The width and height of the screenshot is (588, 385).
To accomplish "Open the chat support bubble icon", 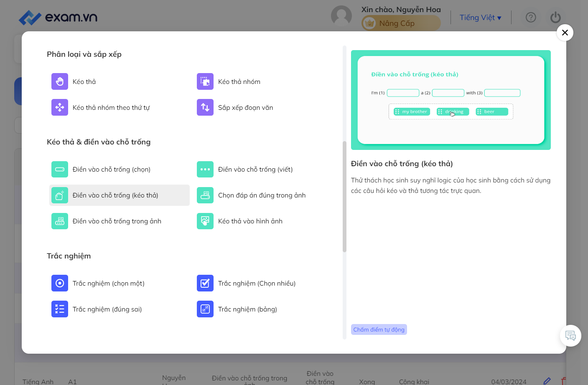I will click(570, 336).
